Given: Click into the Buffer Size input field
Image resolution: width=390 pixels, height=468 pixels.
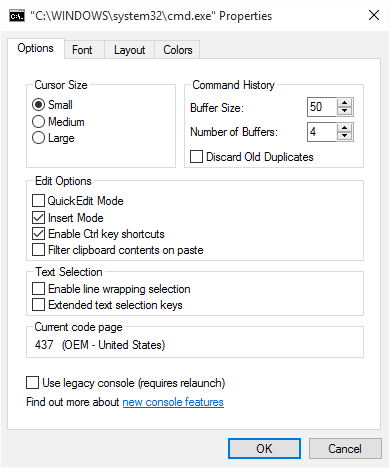Looking at the screenshot, I should [322, 107].
